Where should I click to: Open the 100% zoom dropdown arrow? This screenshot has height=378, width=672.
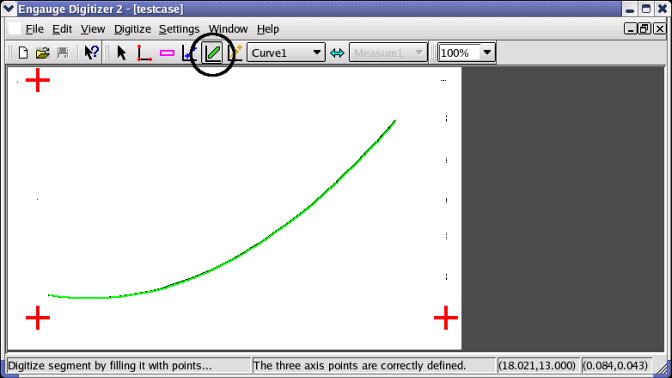tap(487, 53)
